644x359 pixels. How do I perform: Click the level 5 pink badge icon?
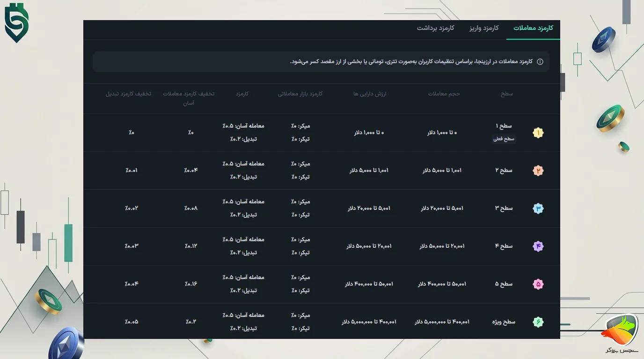pos(538,284)
